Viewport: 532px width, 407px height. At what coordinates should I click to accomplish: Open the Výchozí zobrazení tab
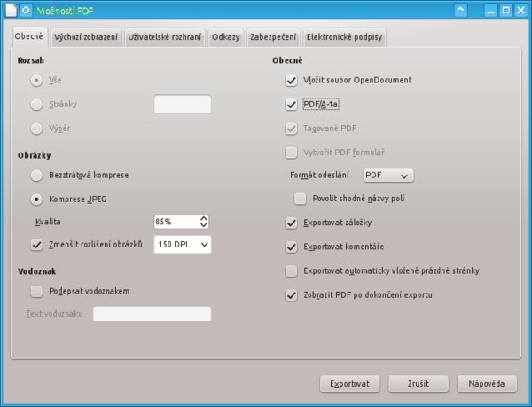coord(86,37)
